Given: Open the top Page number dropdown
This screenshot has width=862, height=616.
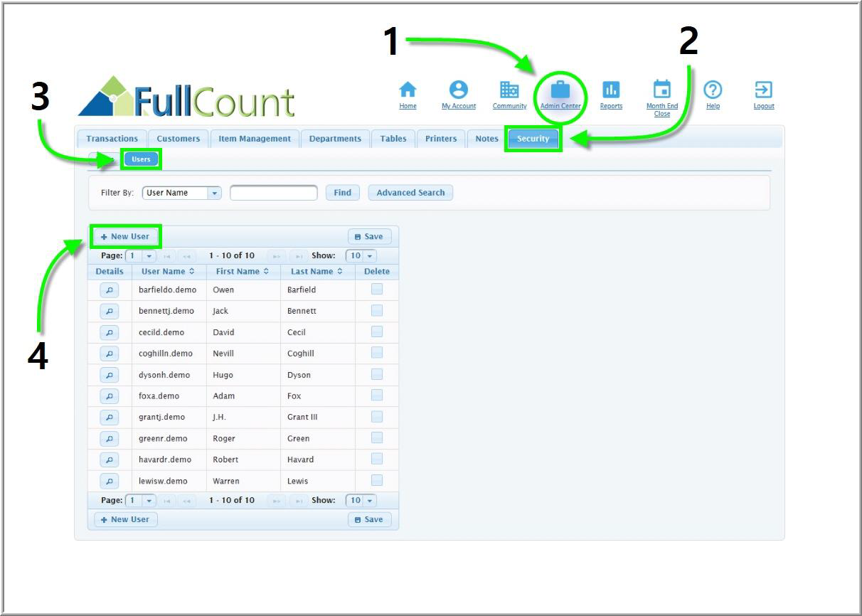Looking at the screenshot, I should coord(149,255).
